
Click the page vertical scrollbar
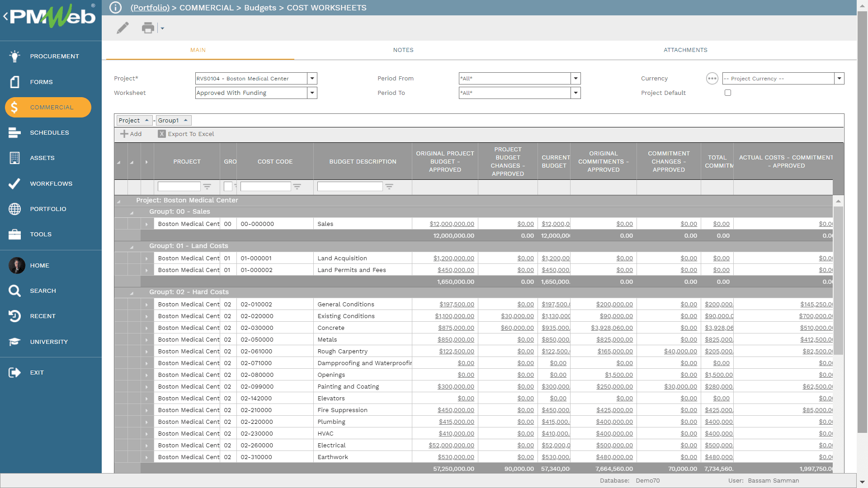tap(862, 221)
